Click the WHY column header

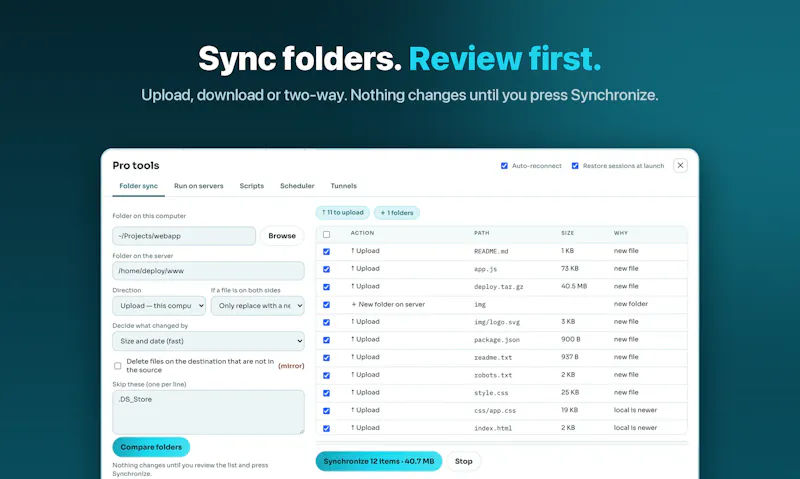(620, 233)
